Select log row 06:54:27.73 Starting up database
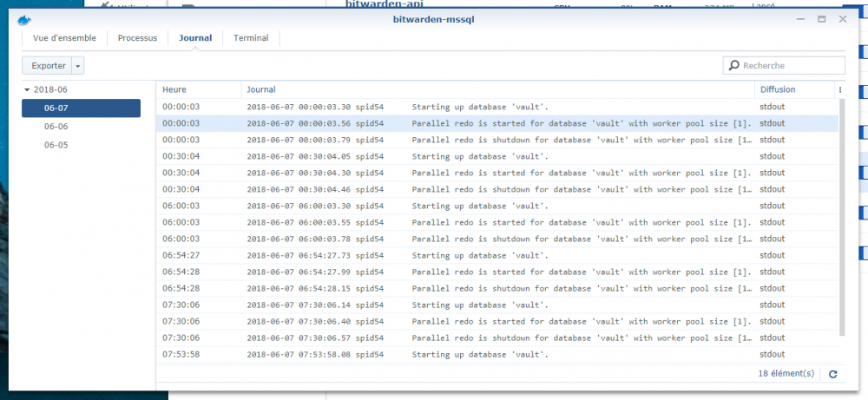 click(x=497, y=256)
